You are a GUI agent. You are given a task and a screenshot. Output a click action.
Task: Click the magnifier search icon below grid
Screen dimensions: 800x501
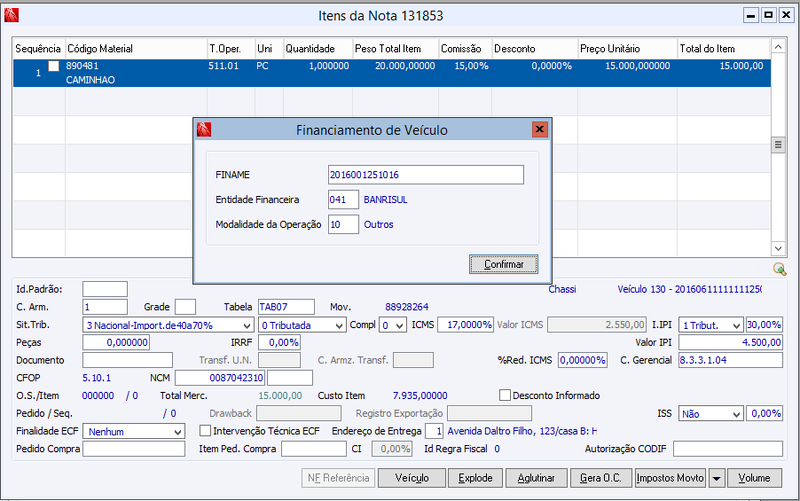[779, 268]
